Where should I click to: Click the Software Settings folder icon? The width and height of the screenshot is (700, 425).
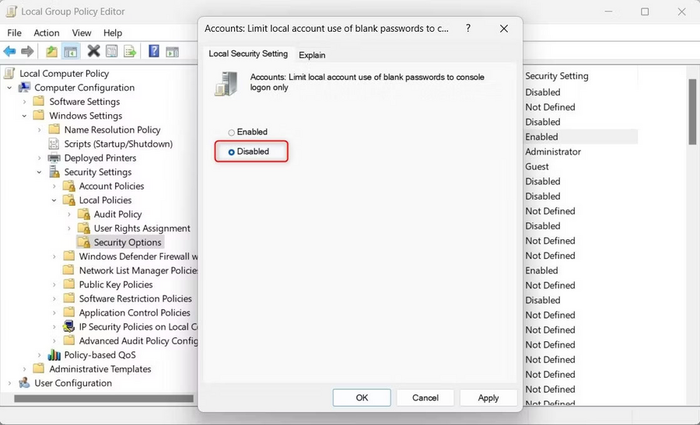tap(39, 101)
